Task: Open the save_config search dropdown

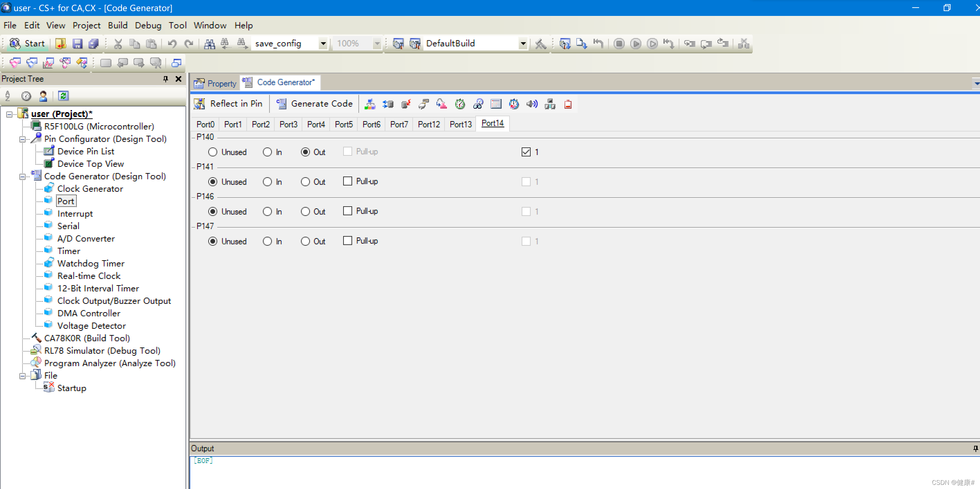Action: click(323, 44)
